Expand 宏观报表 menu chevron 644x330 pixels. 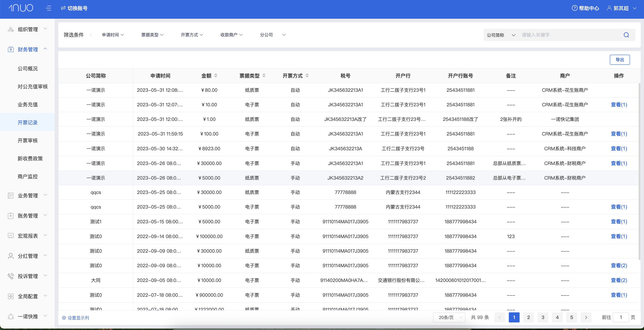point(45,235)
